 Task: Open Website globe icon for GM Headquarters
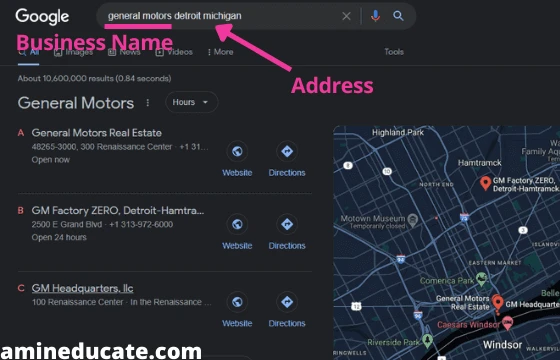237,302
